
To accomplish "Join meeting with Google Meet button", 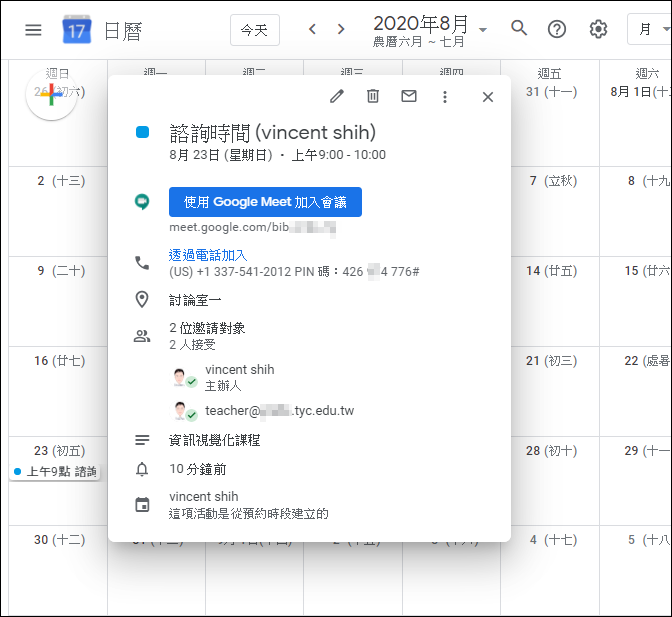I will coord(265,202).
